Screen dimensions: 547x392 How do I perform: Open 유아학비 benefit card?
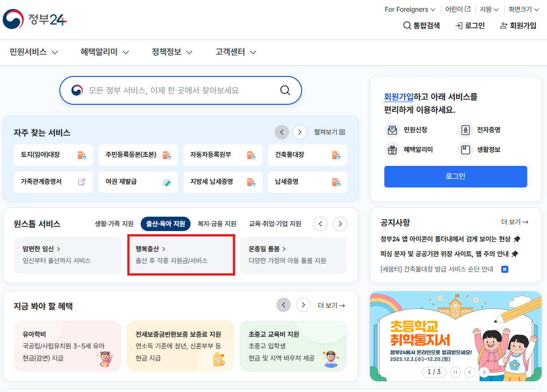tap(67, 346)
